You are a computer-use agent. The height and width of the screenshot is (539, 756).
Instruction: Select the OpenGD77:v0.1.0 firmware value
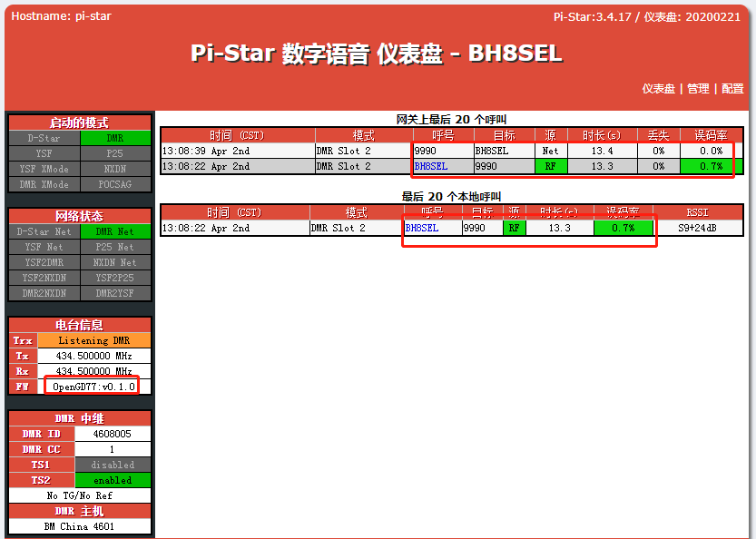[93, 387]
